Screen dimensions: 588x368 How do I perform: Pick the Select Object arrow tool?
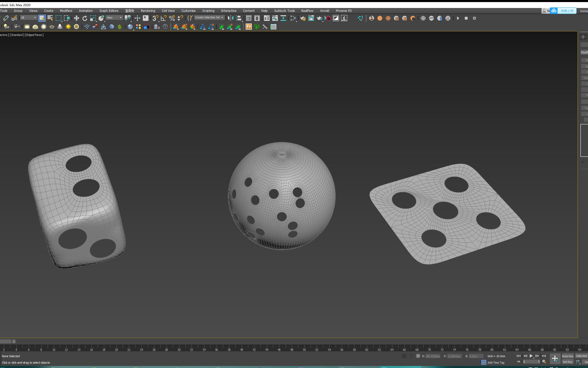(42, 18)
